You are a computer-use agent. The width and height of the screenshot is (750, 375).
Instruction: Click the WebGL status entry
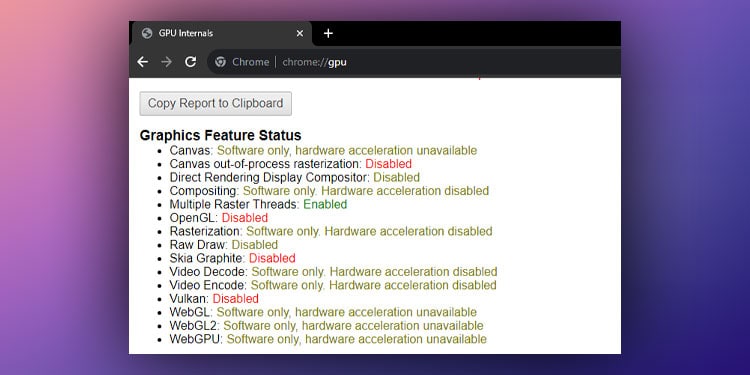pyautogui.click(x=323, y=312)
